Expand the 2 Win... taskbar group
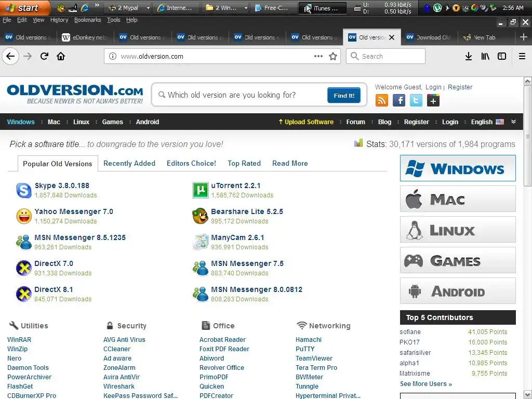 click(246, 8)
